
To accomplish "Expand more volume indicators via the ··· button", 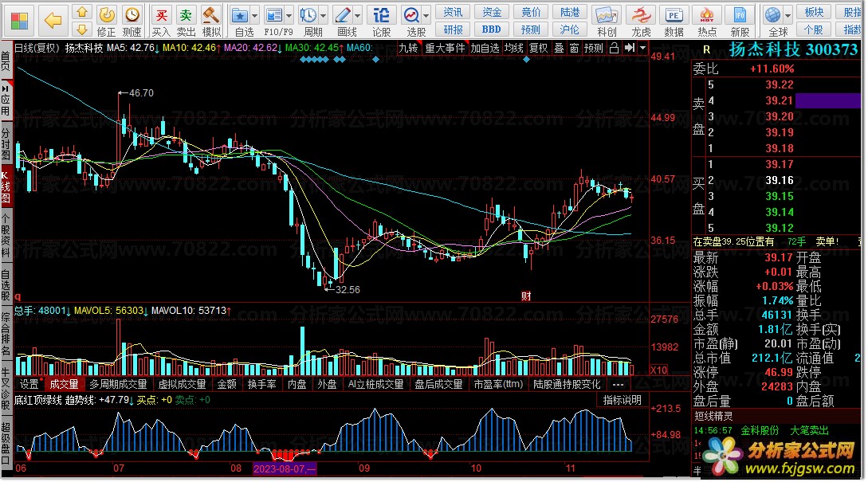I will click(619, 384).
